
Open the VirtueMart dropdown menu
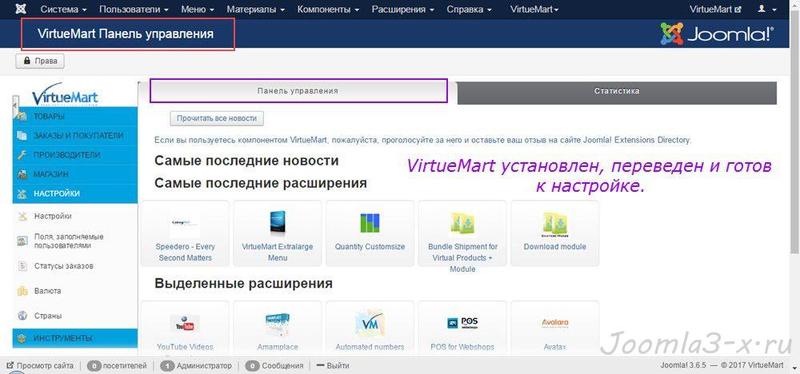pyautogui.click(x=534, y=9)
